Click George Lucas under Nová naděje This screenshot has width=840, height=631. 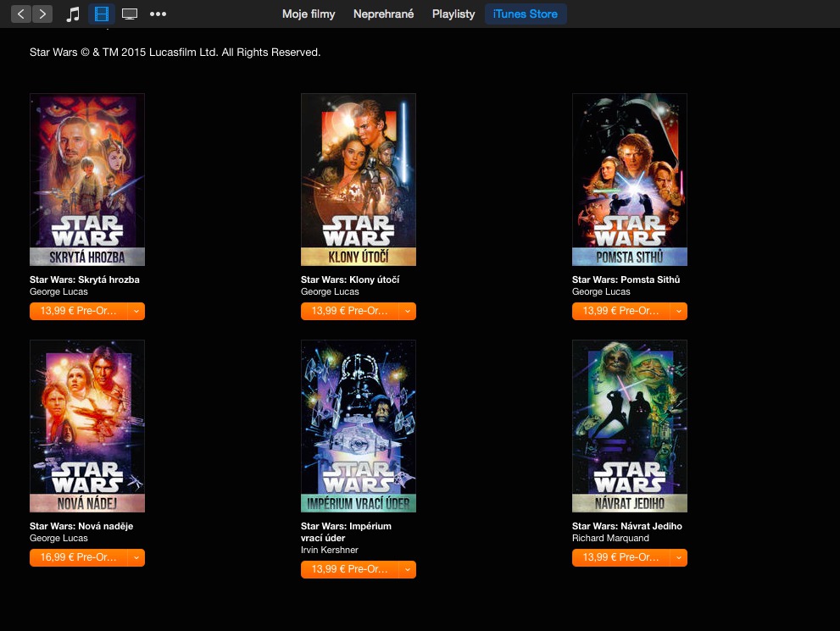pyautogui.click(x=58, y=538)
